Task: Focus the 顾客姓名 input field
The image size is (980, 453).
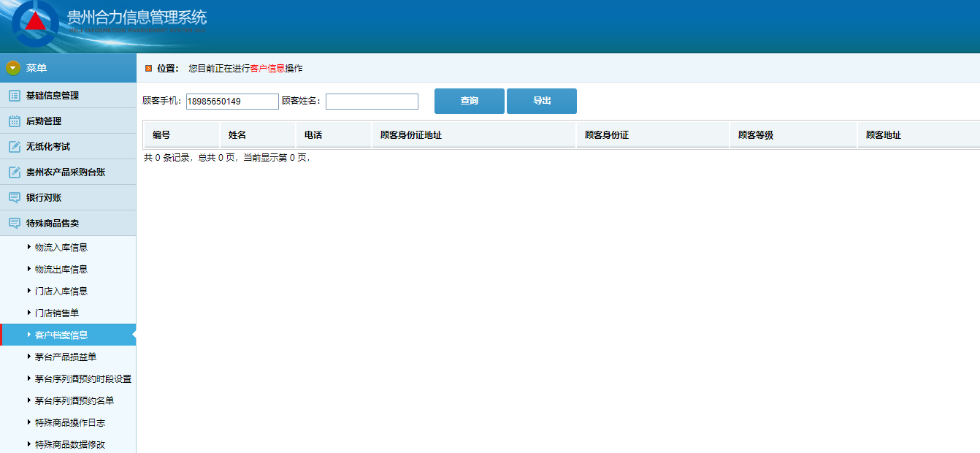Action: coord(372,102)
